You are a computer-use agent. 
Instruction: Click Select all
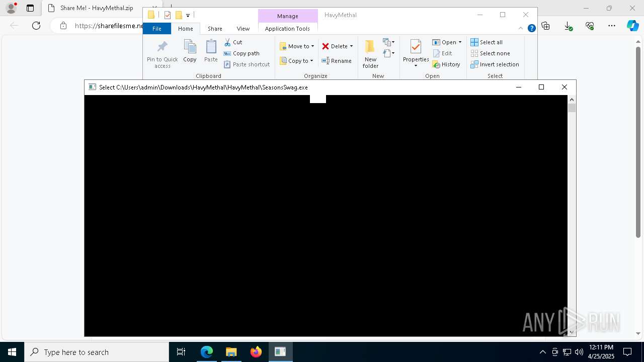pos(487,42)
